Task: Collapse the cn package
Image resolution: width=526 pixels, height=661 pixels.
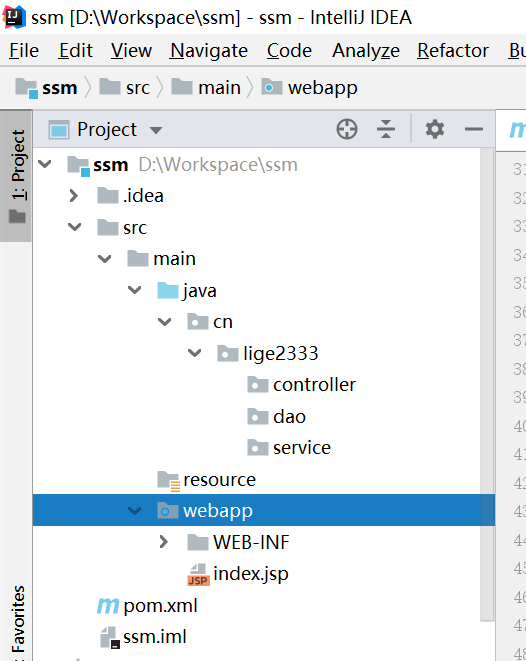Action: pyautogui.click(x=164, y=322)
